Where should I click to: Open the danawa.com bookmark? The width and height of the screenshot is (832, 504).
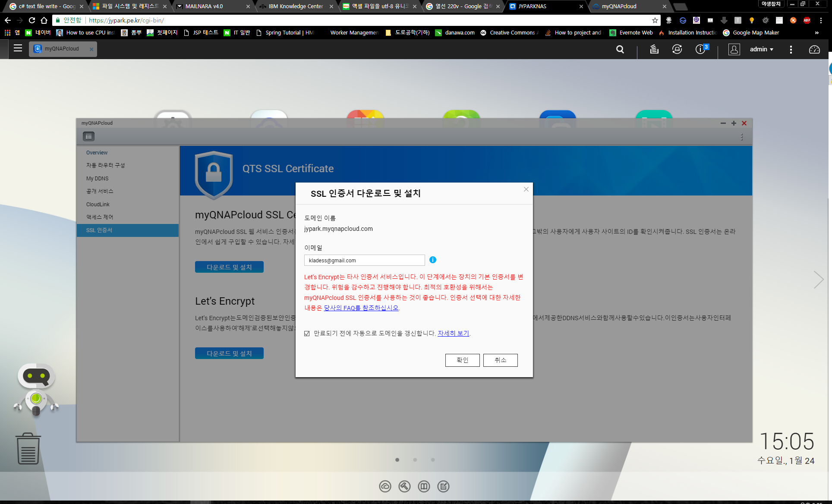point(455,33)
